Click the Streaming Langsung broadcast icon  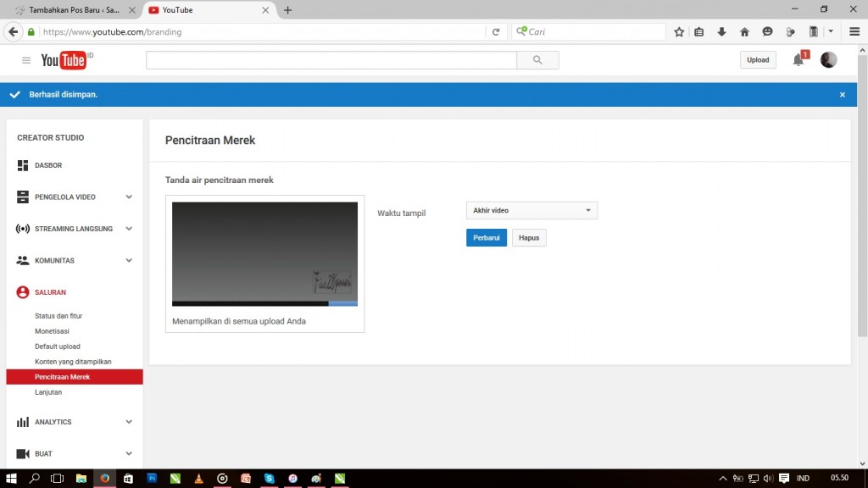point(23,229)
